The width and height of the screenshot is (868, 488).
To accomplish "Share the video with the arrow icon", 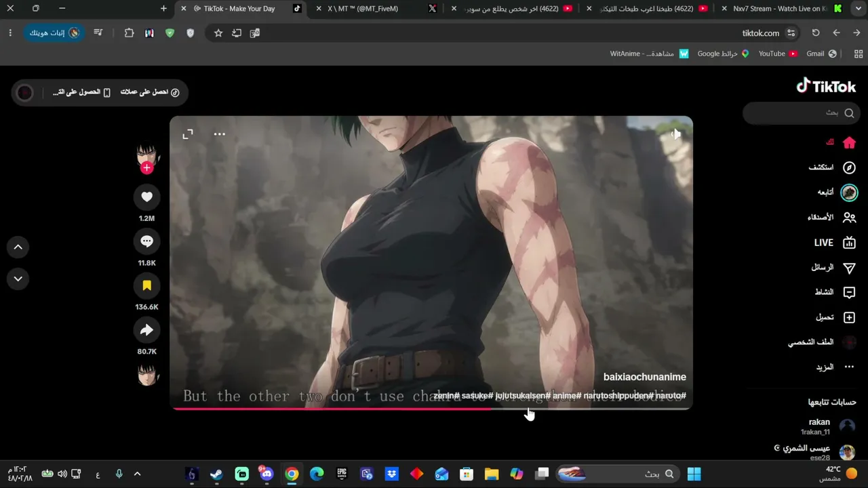I will coord(146,331).
